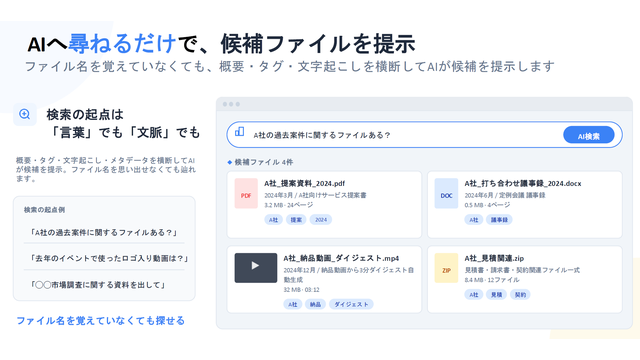The width and height of the screenshot is (640, 360).
Task: Click the 議事録 tag on the docx card
Action: click(499, 220)
